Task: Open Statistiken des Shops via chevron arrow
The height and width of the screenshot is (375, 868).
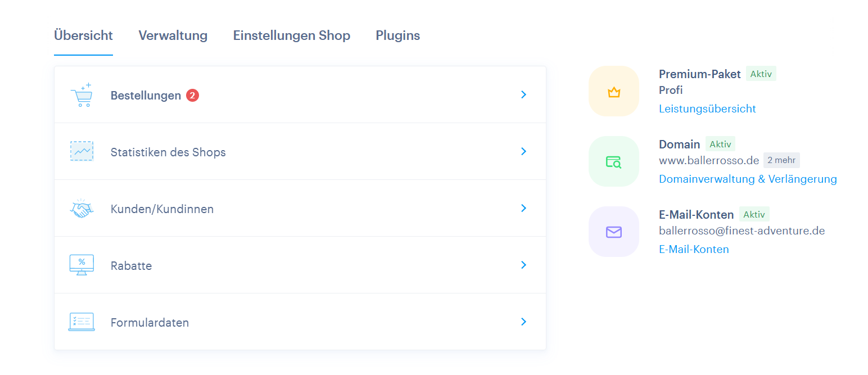Action: coord(523,151)
